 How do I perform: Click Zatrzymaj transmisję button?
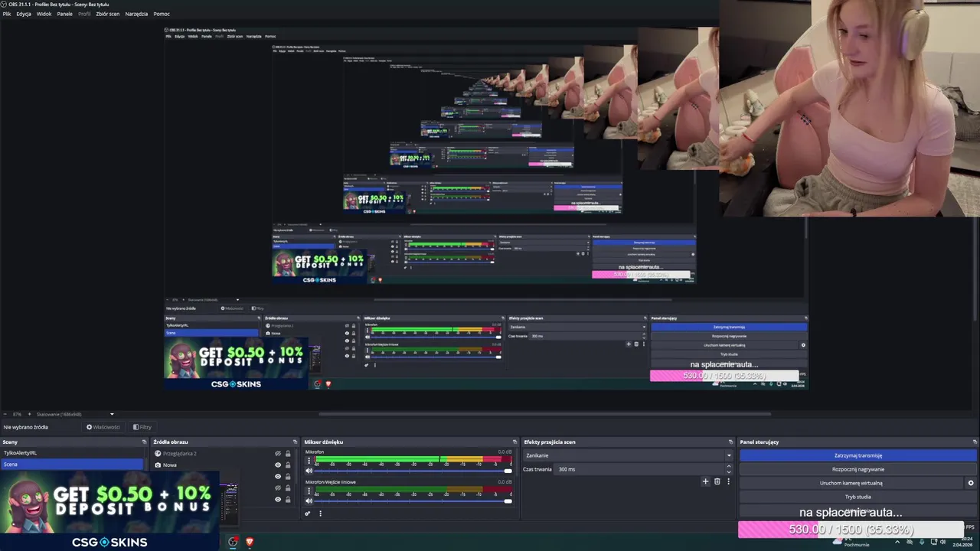point(858,455)
